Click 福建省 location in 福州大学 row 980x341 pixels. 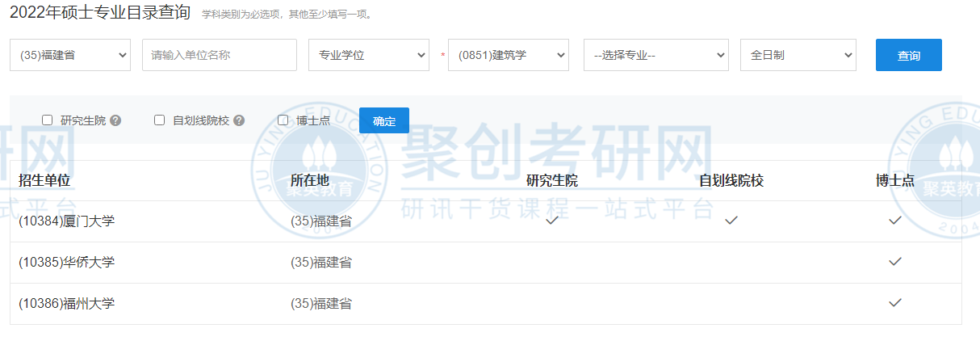321,304
